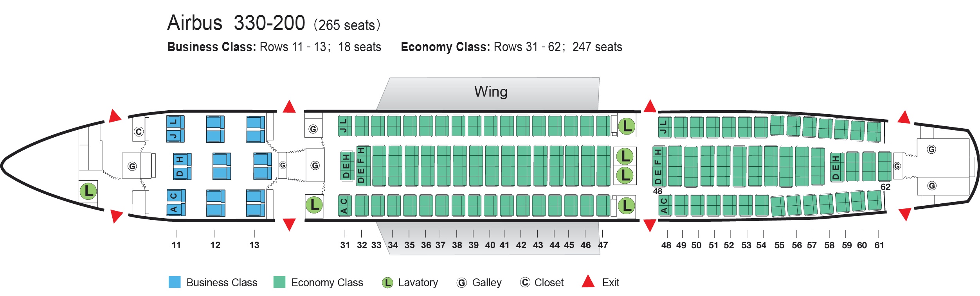980x296 pixels.
Task: Click the row 11 number label
Action: click(x=176, y=245)
